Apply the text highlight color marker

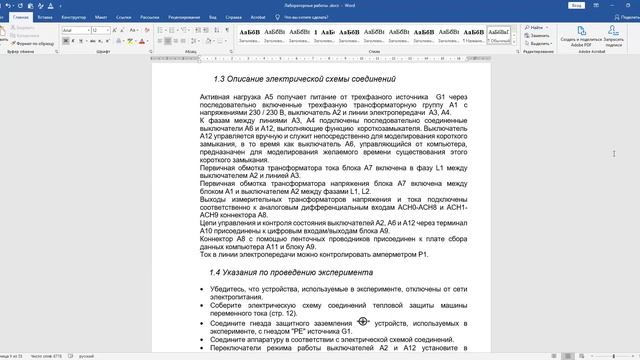tap(130, 41)
